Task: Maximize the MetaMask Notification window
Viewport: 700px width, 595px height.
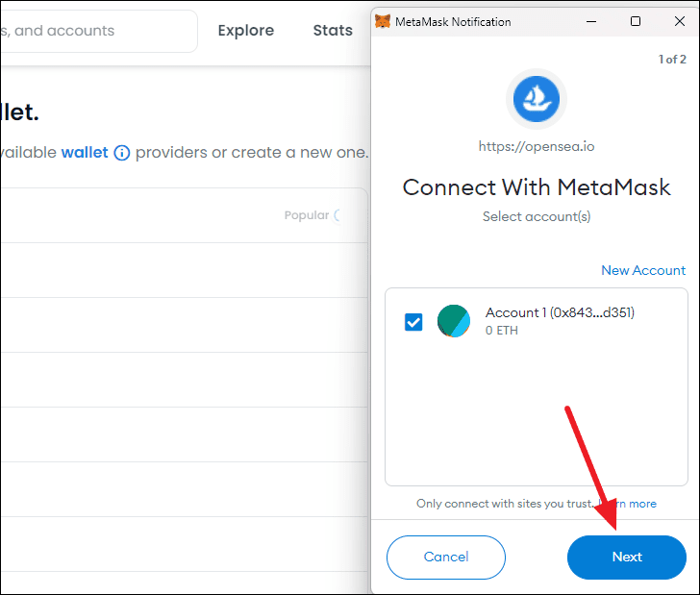Action: click(x=636, y=21)
